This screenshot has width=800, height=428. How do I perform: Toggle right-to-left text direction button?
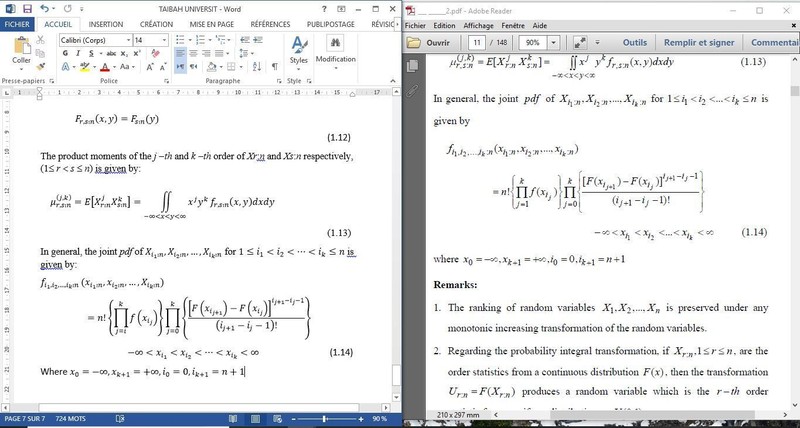pos(193,66)
